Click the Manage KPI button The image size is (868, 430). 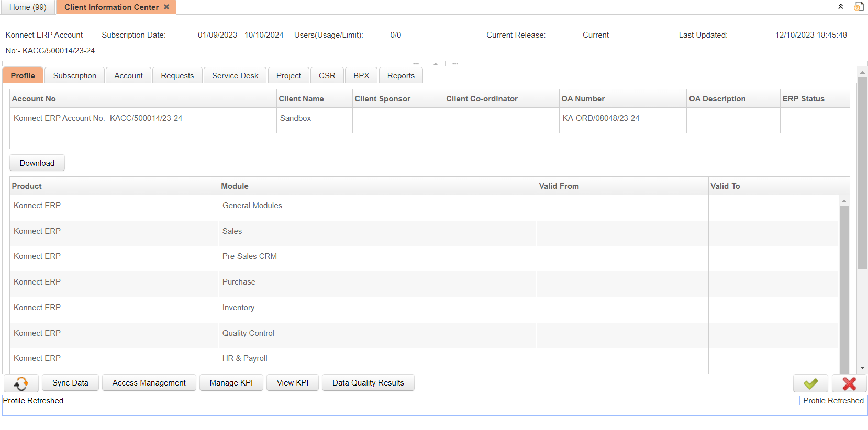231,383
